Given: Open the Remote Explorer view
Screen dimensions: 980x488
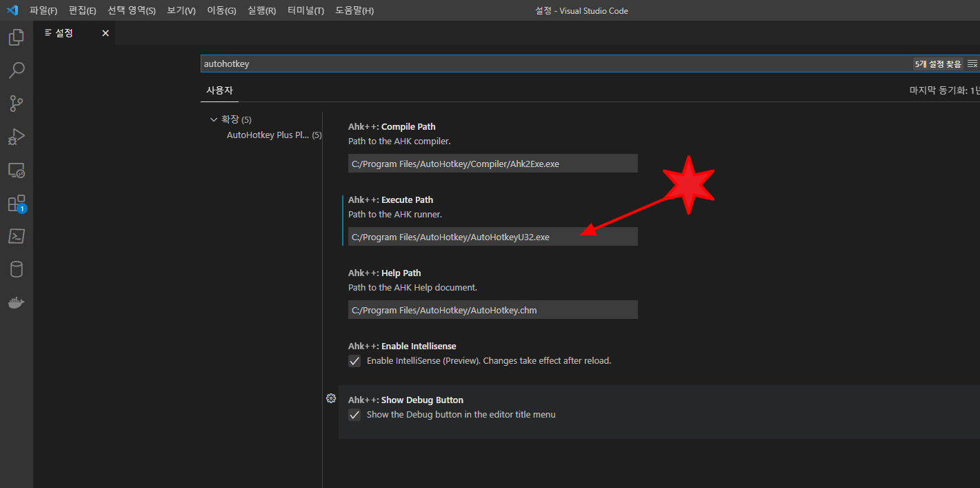Looking at the screenshot, I should coord(17,170).
